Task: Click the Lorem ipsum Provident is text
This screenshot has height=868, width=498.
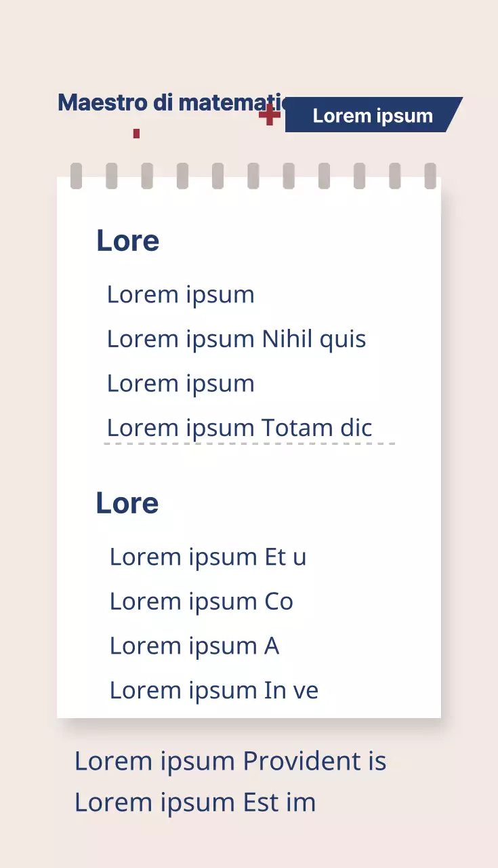Action: click(230, 761)
